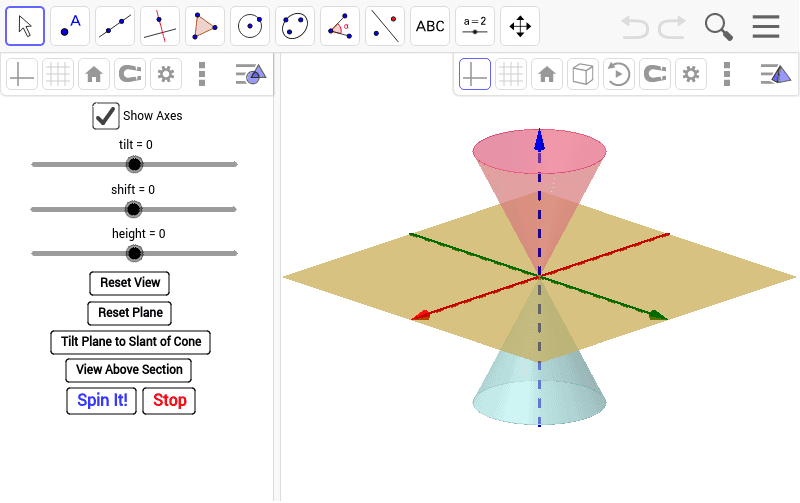Start rotating the 3D view
This screenshot has height=503, width=800.
click(619, 74)
